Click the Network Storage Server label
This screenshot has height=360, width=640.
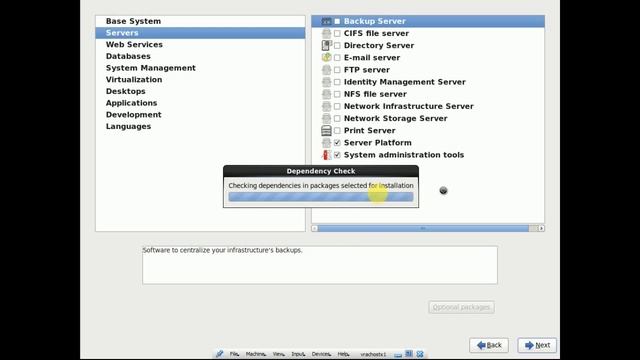(x=396, y=118)
